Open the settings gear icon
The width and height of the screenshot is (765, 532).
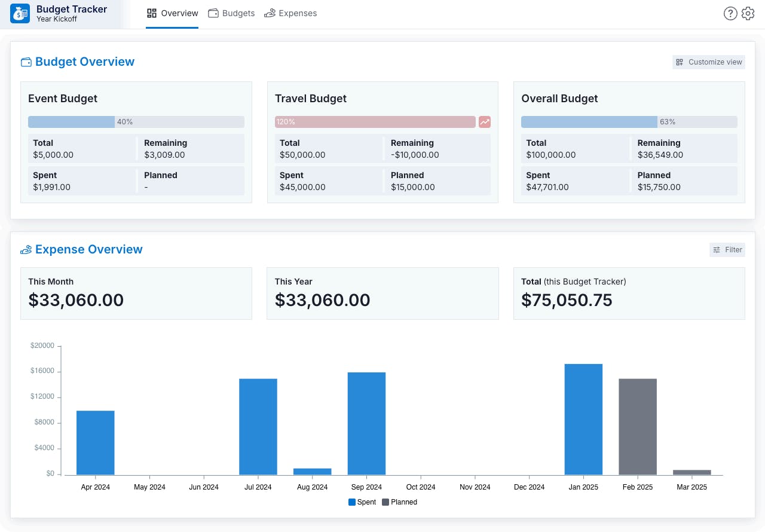tap(748, 13)
